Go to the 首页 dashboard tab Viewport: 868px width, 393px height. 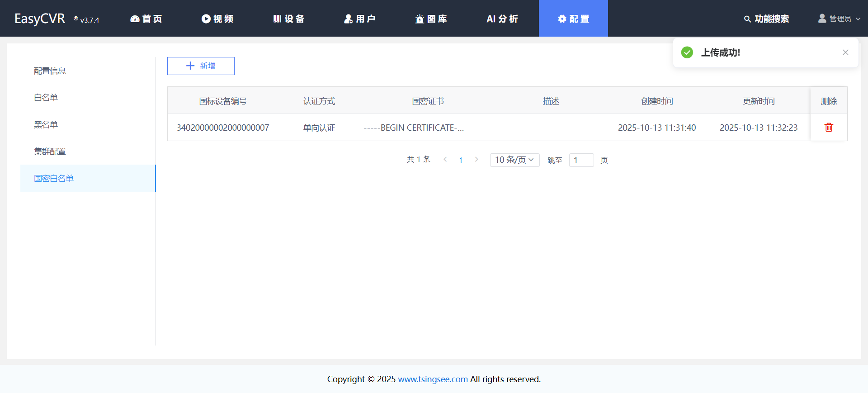146,19
